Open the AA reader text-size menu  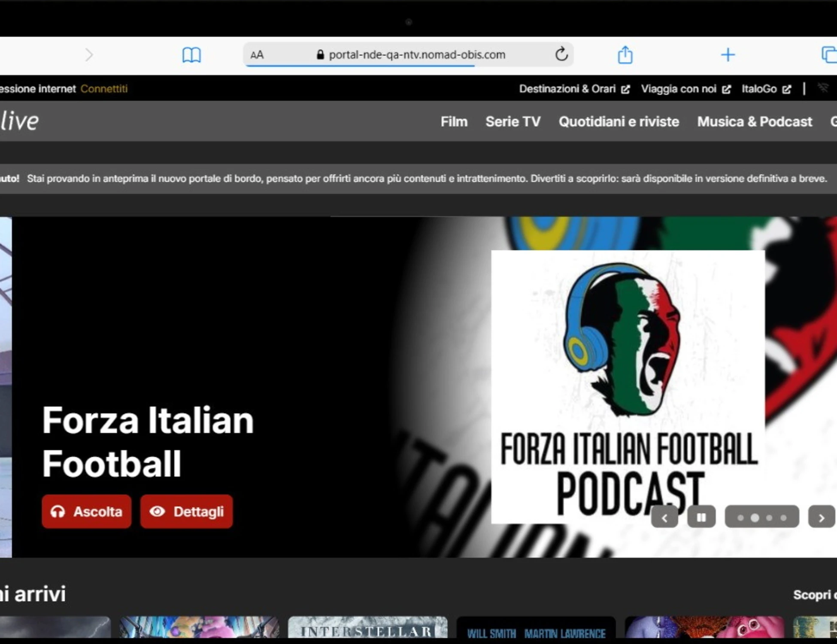(x=257, y=55)
